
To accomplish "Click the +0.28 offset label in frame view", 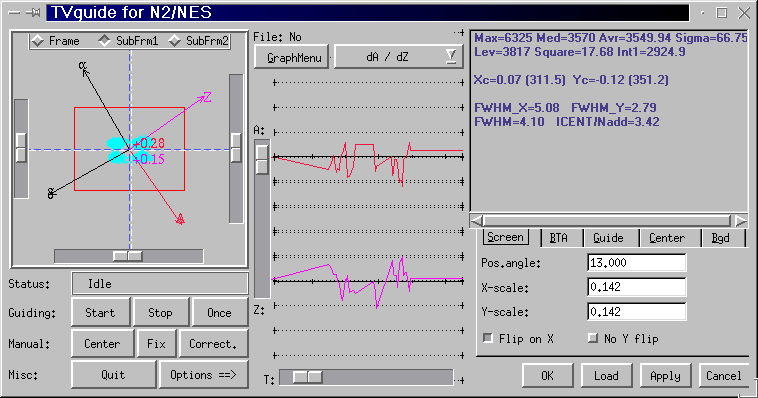I will [x=149, y=143].
